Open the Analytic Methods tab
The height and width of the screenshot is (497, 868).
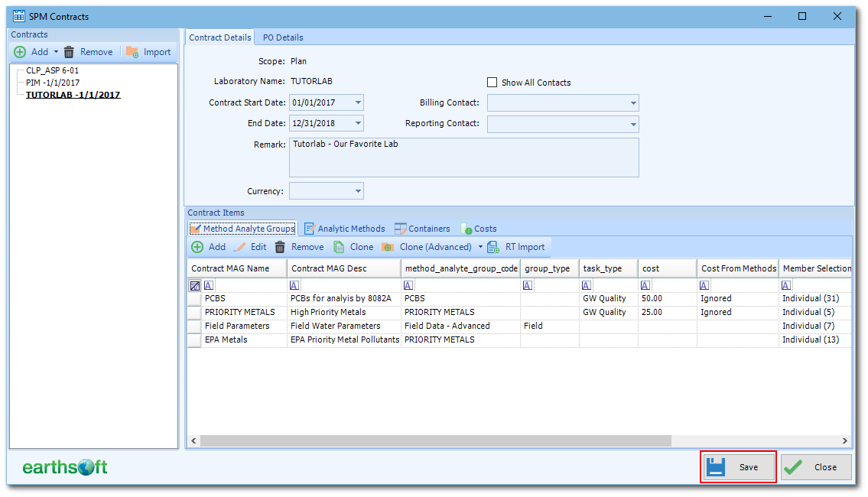point(345,229)
